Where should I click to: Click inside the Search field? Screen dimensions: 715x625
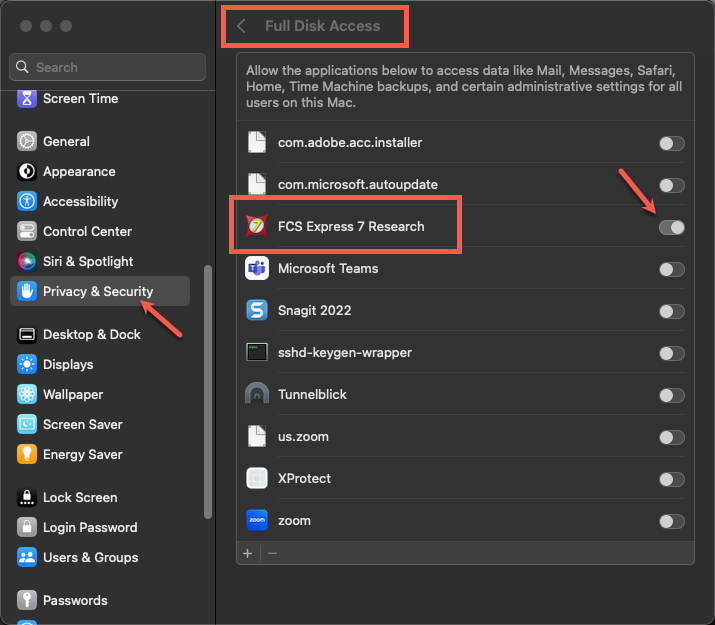pyautogui.click(x=108, y=67)
